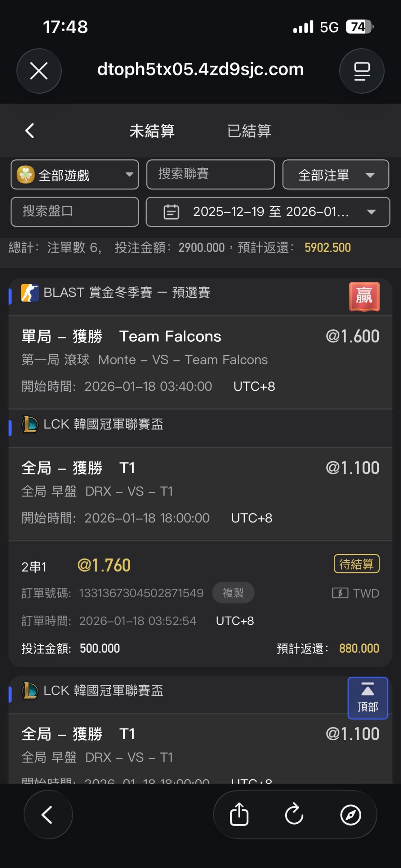Tap the first LCK League of Legends icon
Image resolution: width=401 pixels, height=868 pixels.
pyautogui.click(x=30, y=424)
